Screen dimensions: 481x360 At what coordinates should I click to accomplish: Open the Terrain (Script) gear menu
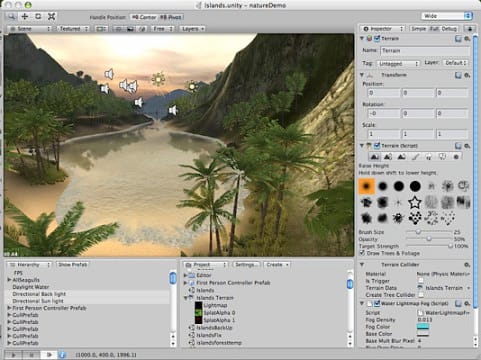tap(467, 146)
